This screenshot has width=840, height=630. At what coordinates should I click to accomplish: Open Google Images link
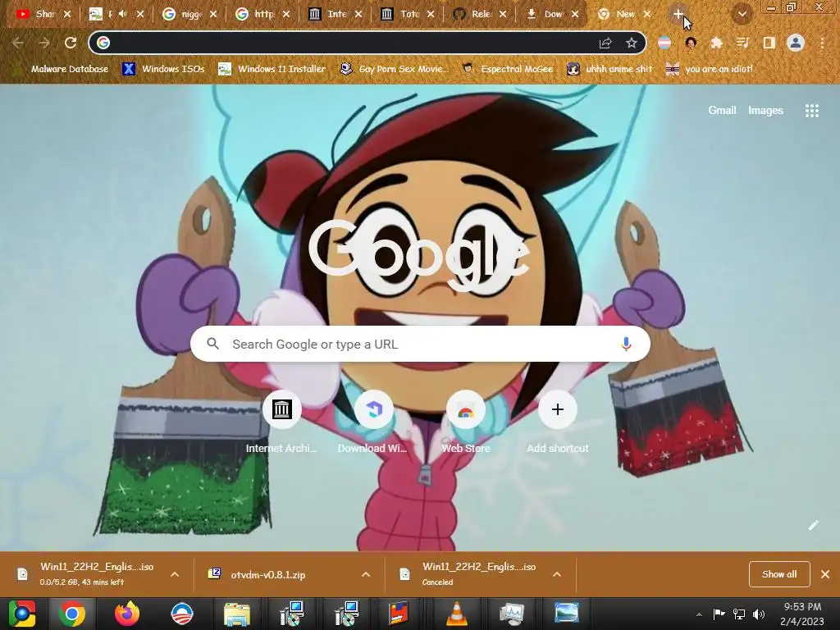[765, 111]
